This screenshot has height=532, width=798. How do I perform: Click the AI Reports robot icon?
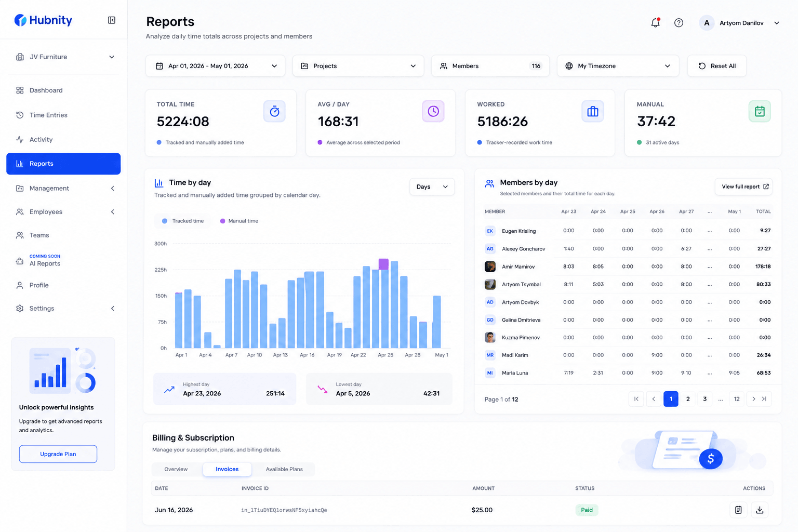[x=20, y=260]
